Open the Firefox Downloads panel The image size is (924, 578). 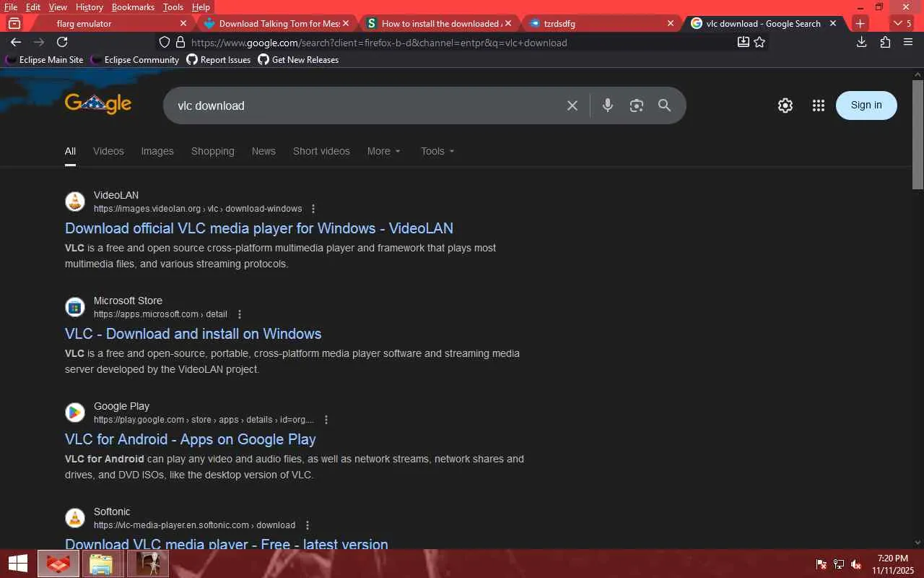(861, 42)
